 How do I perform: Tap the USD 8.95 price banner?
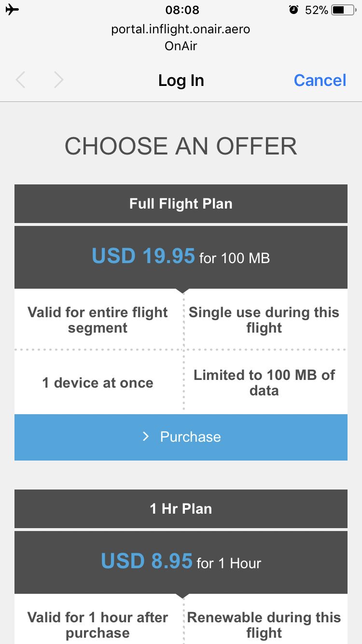tap(181, 562)
